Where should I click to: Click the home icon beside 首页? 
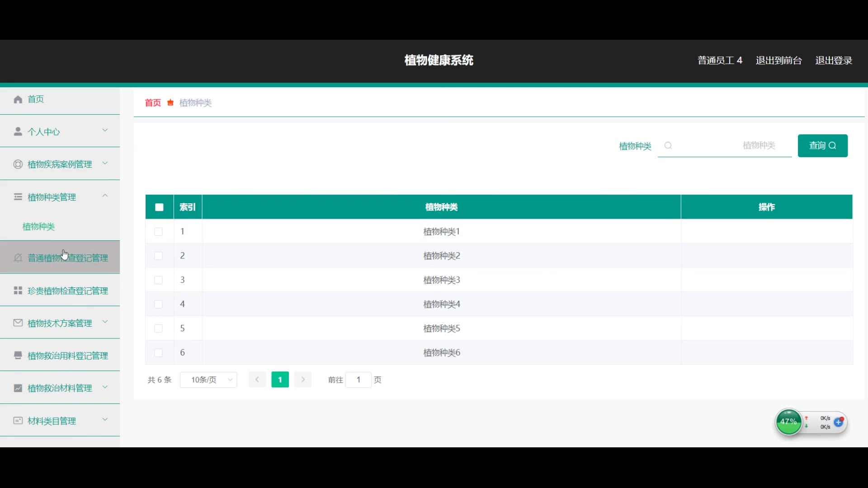[18, 99]
